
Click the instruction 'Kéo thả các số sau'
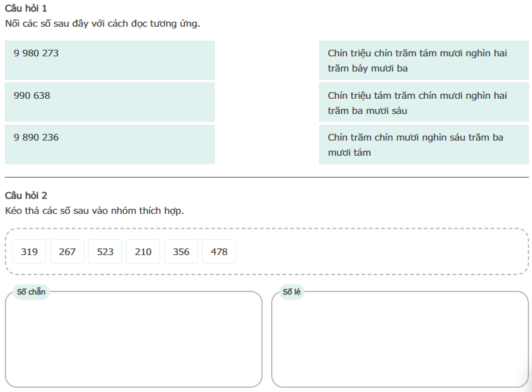click(x=94, y=211)
